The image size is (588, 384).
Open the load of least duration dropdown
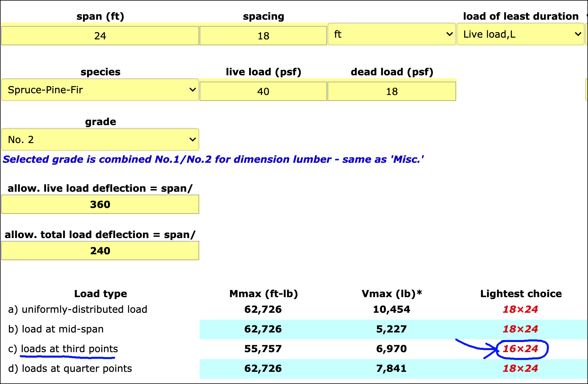pos(520,34)
